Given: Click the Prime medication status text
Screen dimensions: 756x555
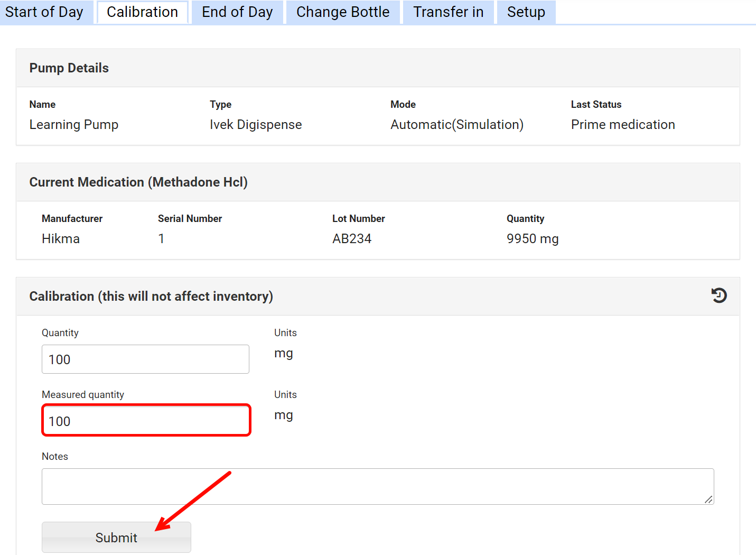Looking at the screenshot, I should coord(623,125).
